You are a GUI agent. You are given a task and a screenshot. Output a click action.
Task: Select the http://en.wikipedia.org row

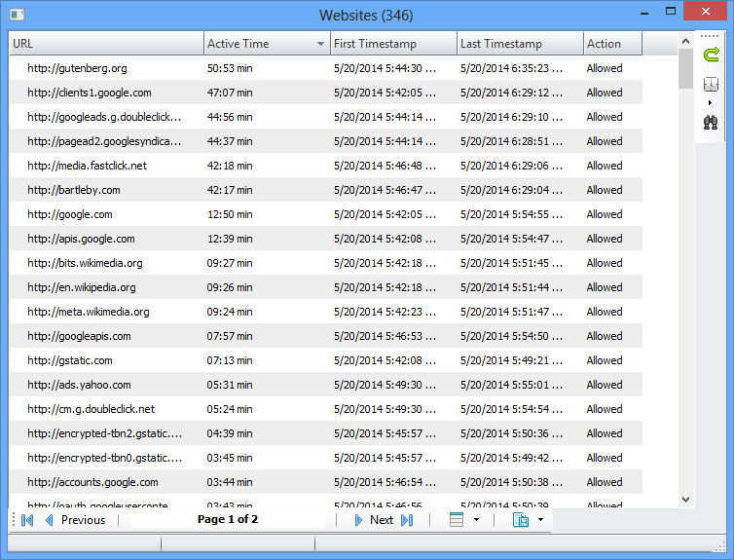click(82, 287)
